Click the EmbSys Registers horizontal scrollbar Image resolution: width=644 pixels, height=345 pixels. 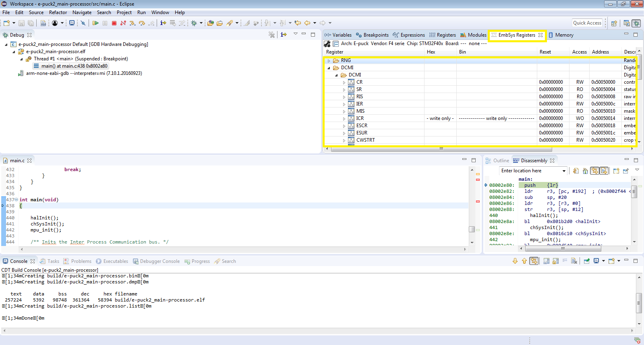tap(441, 149)
